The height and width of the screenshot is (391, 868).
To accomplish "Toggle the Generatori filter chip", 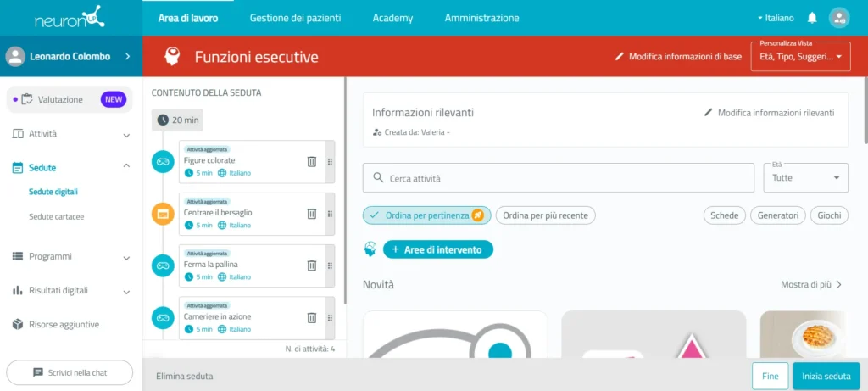I will pyautogui.click(x=778, y=215).
